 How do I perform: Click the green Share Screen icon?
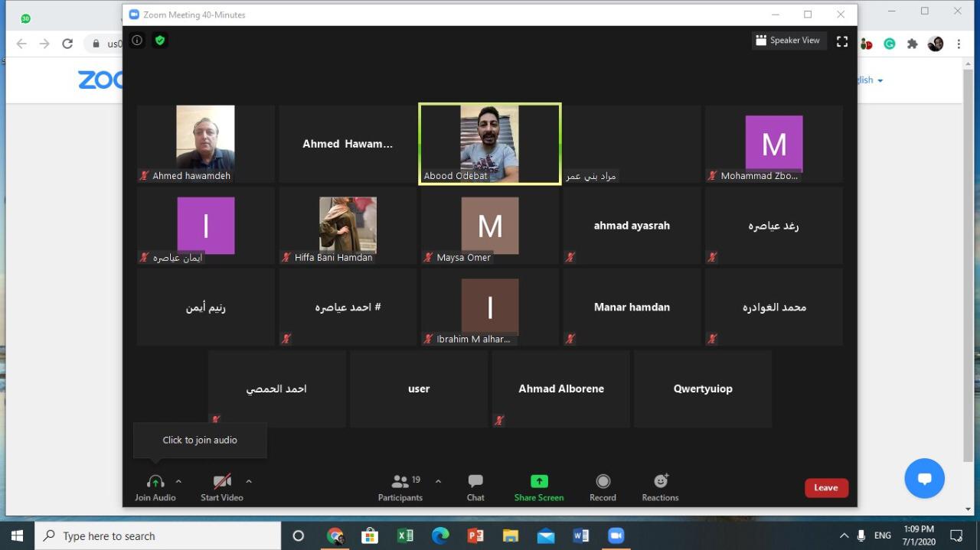[539, 482]
